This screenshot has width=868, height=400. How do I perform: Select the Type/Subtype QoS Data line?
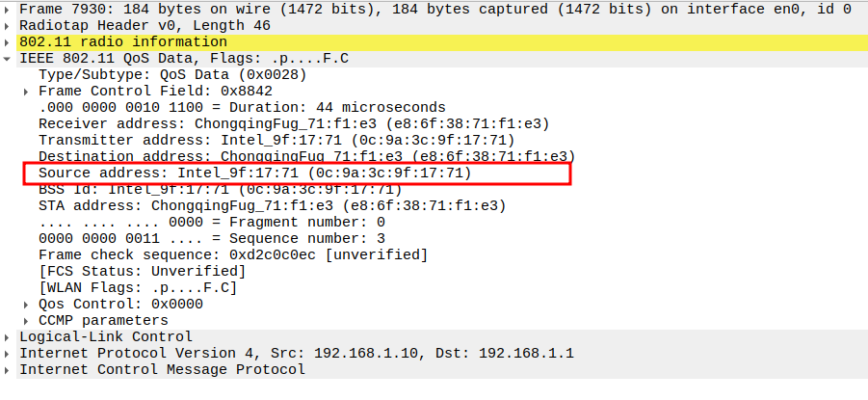(173, 74)
